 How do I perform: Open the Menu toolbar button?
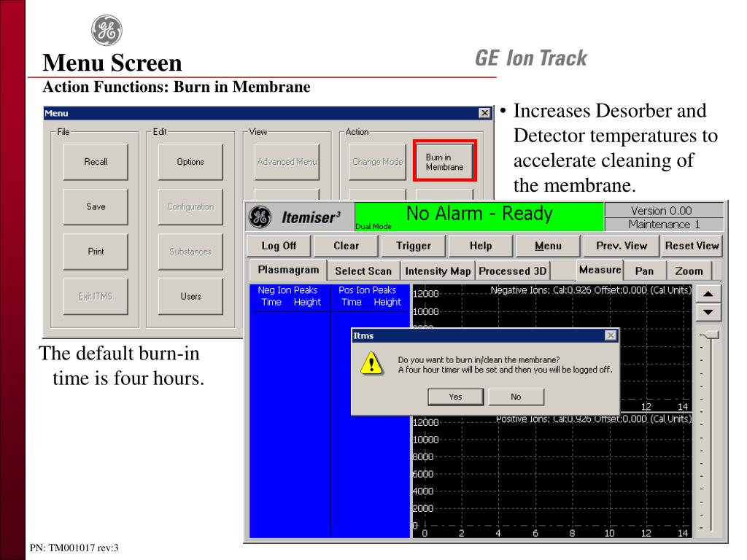(548, 246)
